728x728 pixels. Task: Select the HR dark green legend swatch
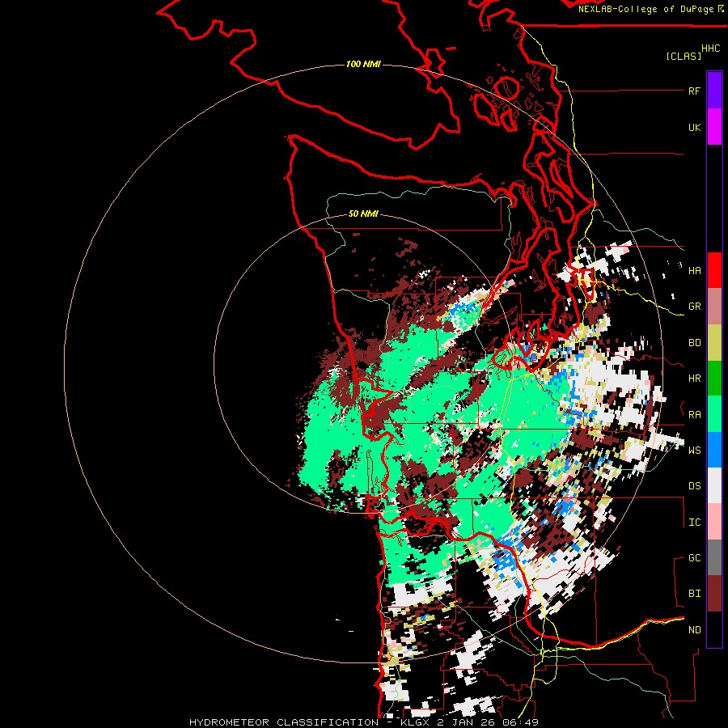point(714,379)
